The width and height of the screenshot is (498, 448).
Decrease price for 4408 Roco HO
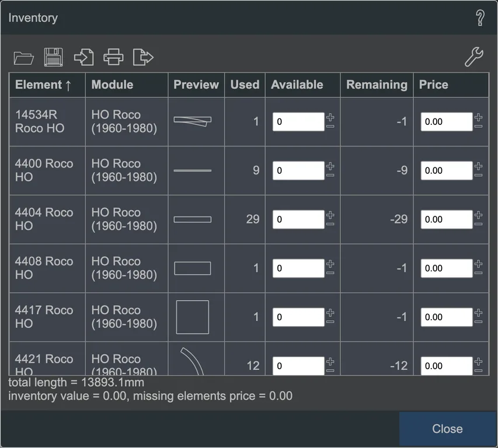(x=479, y=273)
